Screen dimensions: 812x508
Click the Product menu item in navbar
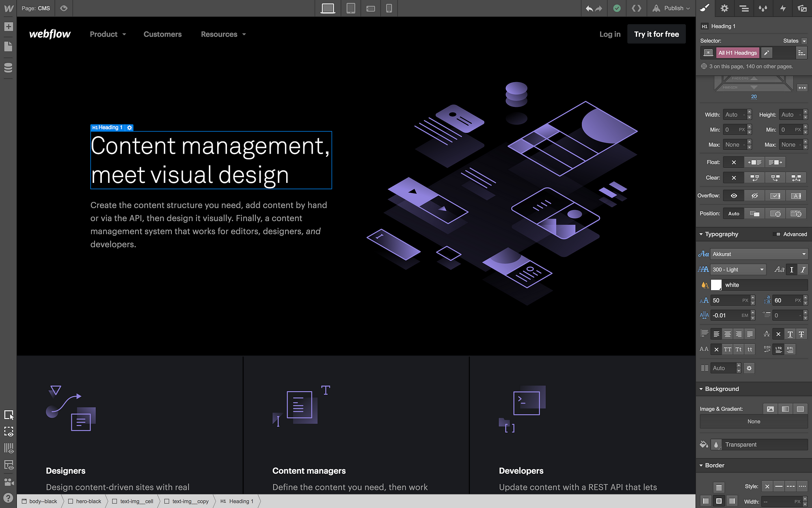pos(104,34)
